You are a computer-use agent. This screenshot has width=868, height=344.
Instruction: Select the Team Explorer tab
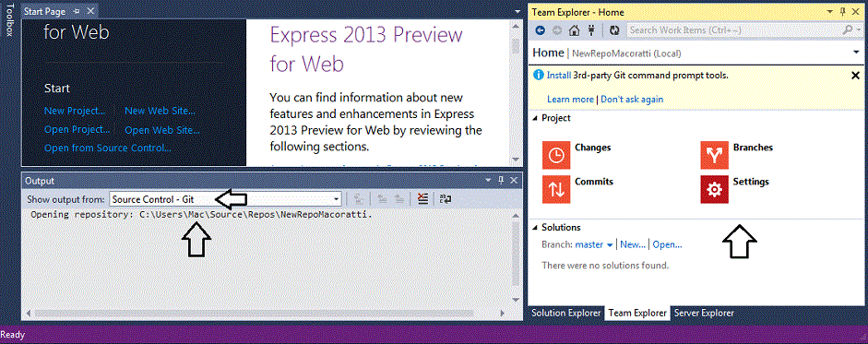637,313
